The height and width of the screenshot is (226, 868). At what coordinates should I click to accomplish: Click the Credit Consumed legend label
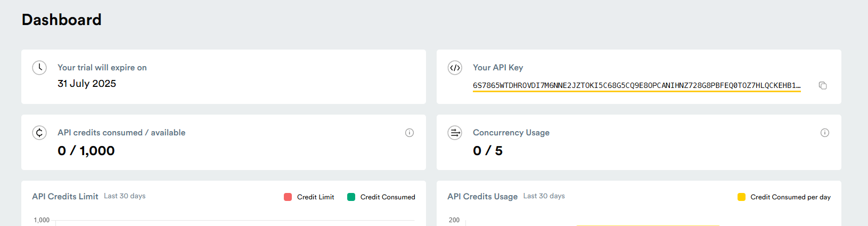click(387, 197)
